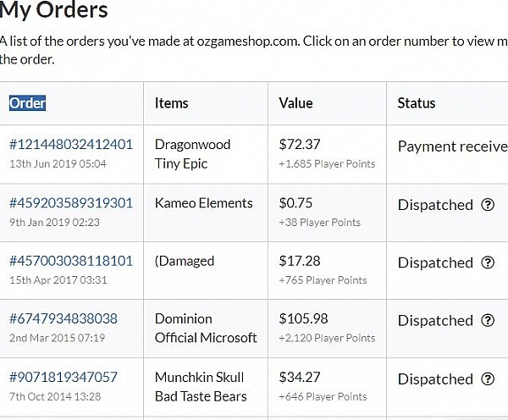Screen dimensions: 508x420
Task: View order #457003038118101 details
Action: click(71, 261)
